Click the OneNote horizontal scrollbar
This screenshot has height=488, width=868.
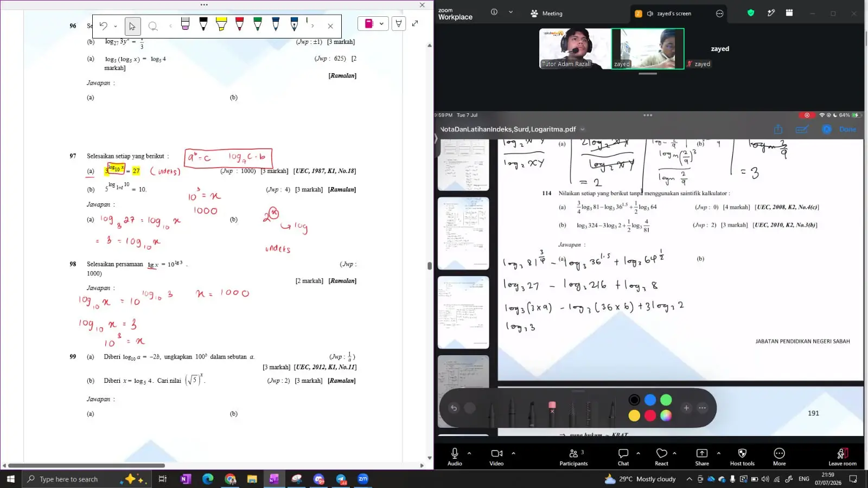pos(87,465)
